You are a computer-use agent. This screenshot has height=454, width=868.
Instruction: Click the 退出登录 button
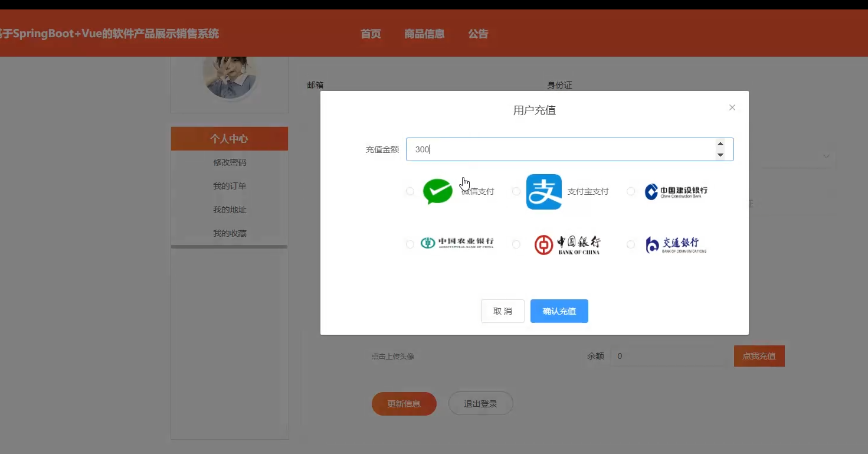[481, 404]
